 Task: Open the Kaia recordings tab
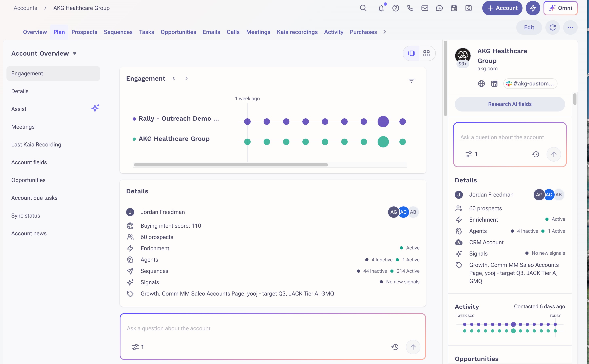297,32
